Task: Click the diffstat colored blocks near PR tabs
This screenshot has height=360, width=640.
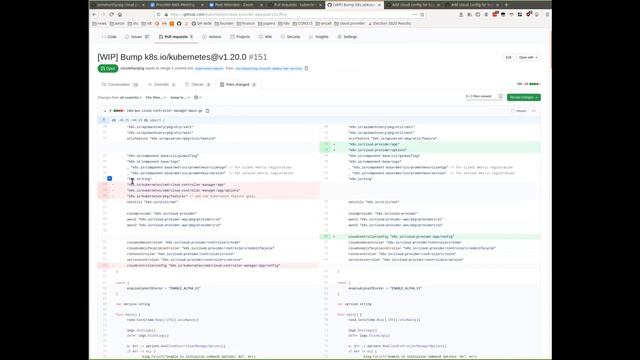Action: pyautogui.click(x=535, y=84)
